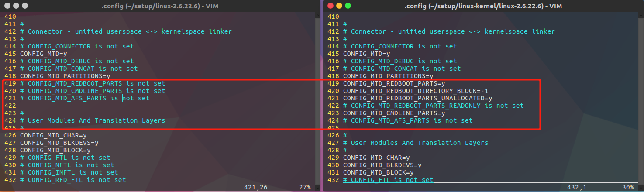Image resolution: width=644 pixels, height=192 pixels.
Task: Click the right VIM window title linux-kernel path
Action: tap(482, 6)
